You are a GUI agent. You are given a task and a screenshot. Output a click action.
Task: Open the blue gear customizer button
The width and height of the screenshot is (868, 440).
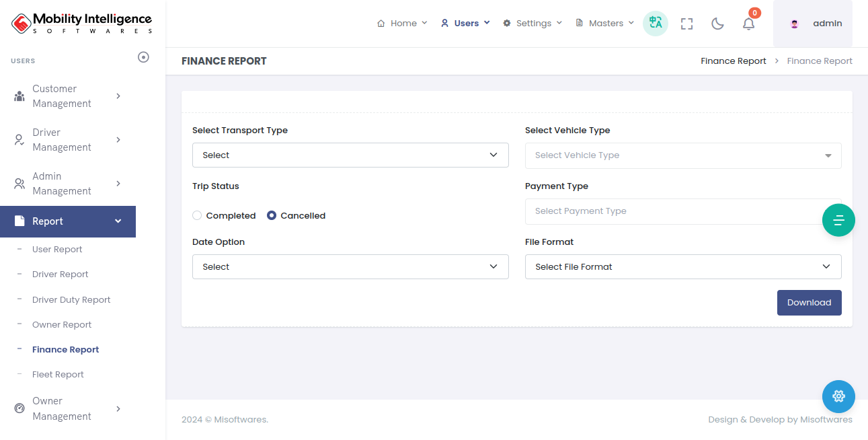[838, 396]
